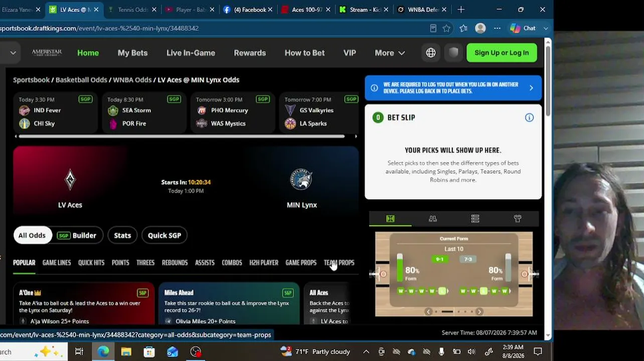Open the How to Bet page

304,53
